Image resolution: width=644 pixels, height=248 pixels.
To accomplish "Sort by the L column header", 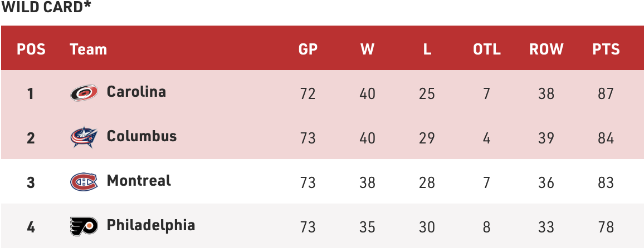I will (x=427, y=49).
